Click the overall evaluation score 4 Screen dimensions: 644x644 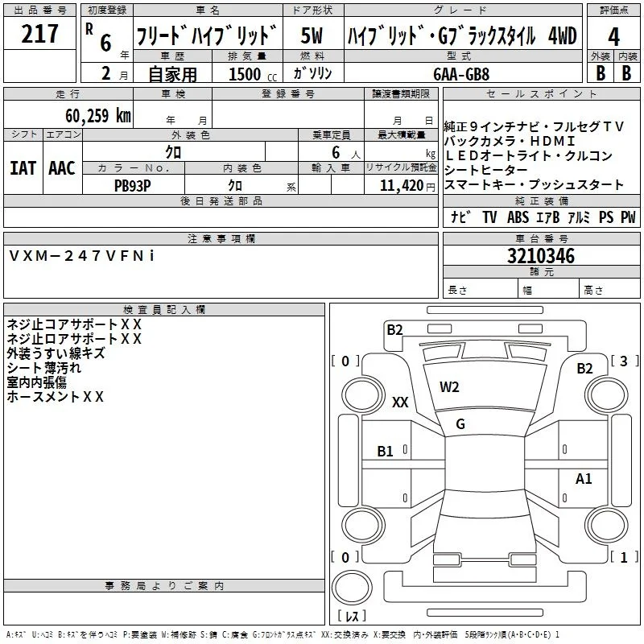[x=613, y=36]
